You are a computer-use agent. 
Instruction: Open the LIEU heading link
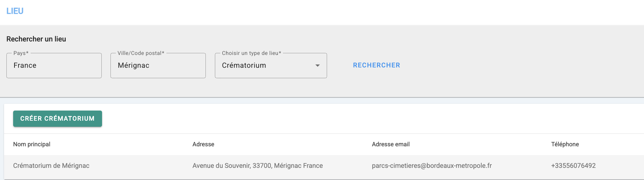(15, 11)
